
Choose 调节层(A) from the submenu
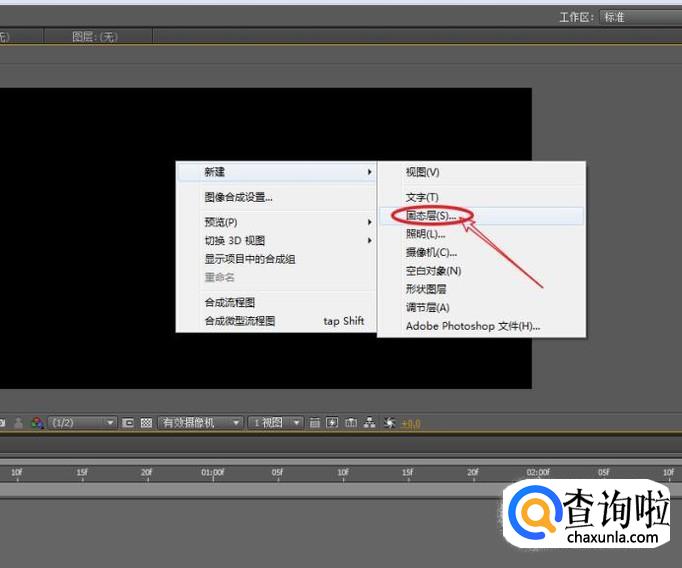tap(427, 307)
